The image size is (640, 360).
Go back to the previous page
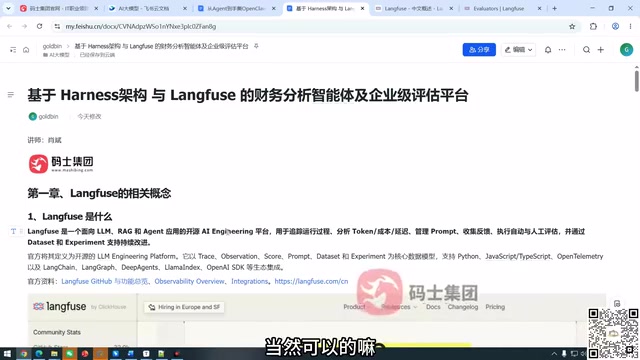[x=9, y=26]
